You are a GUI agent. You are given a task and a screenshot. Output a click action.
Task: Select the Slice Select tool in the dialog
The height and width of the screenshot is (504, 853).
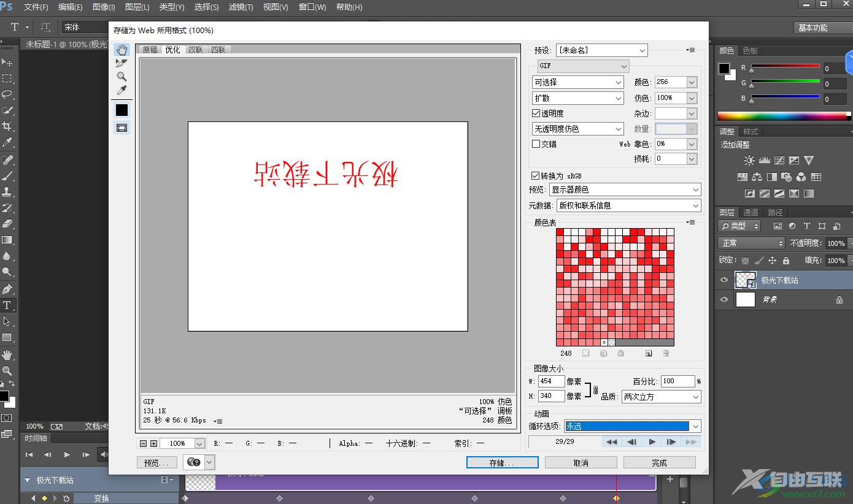coord(122,63)
